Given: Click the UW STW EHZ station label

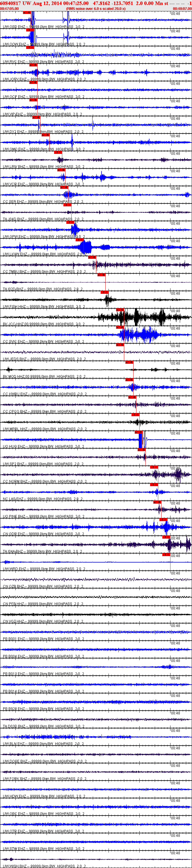Looking at the screenshot, I should click(x=44, y=849).
